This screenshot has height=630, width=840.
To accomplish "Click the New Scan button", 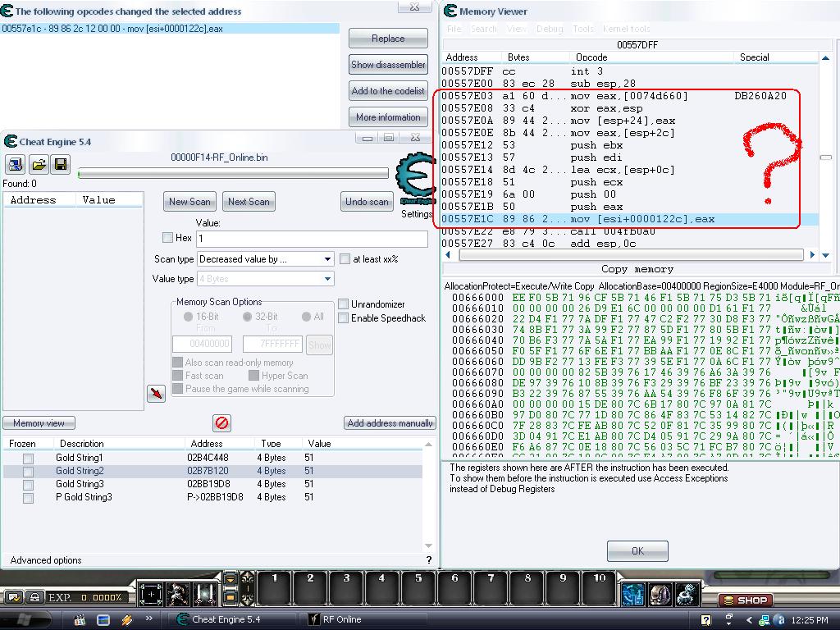I will (189, 202).
